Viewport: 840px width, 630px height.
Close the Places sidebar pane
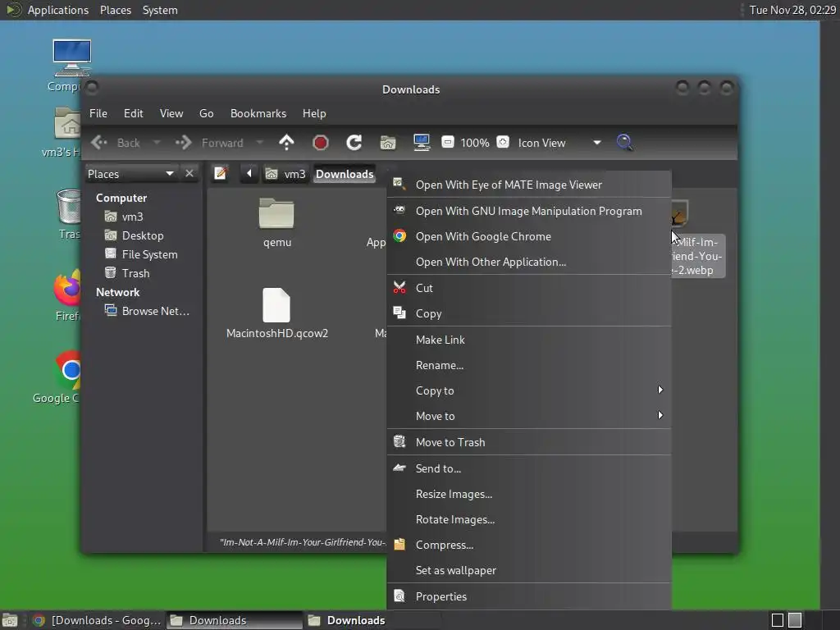[189, 174]
